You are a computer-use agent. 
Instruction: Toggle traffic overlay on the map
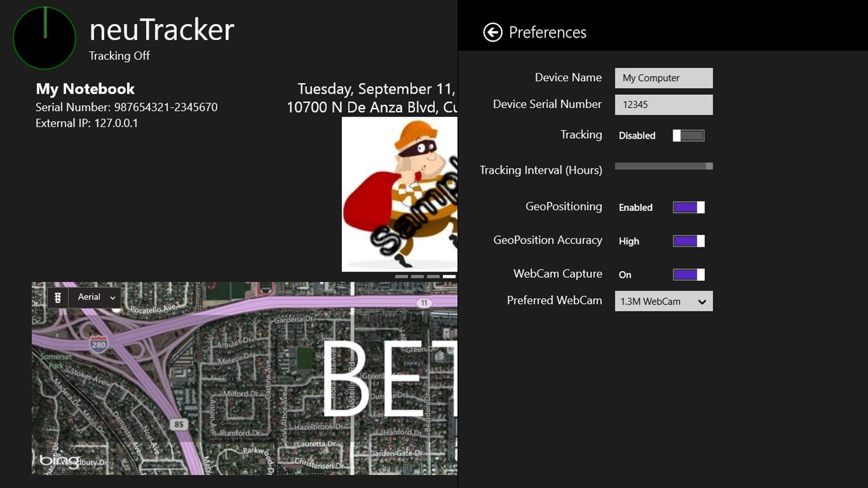coord(57,297)
